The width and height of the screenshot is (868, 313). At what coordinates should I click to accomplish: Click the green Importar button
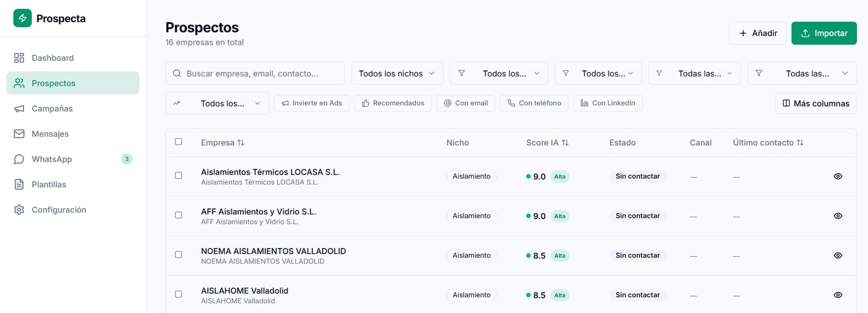pos(824,33)
